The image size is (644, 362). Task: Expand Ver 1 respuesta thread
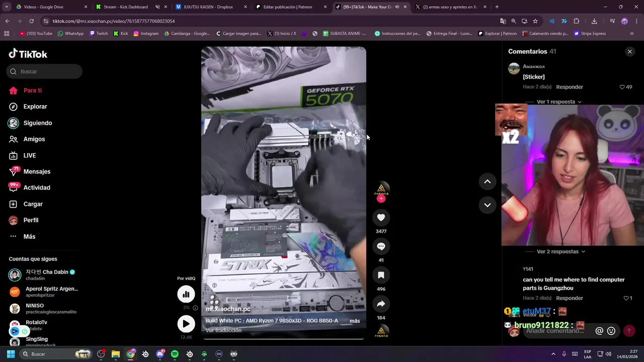(x=559, y=102)
